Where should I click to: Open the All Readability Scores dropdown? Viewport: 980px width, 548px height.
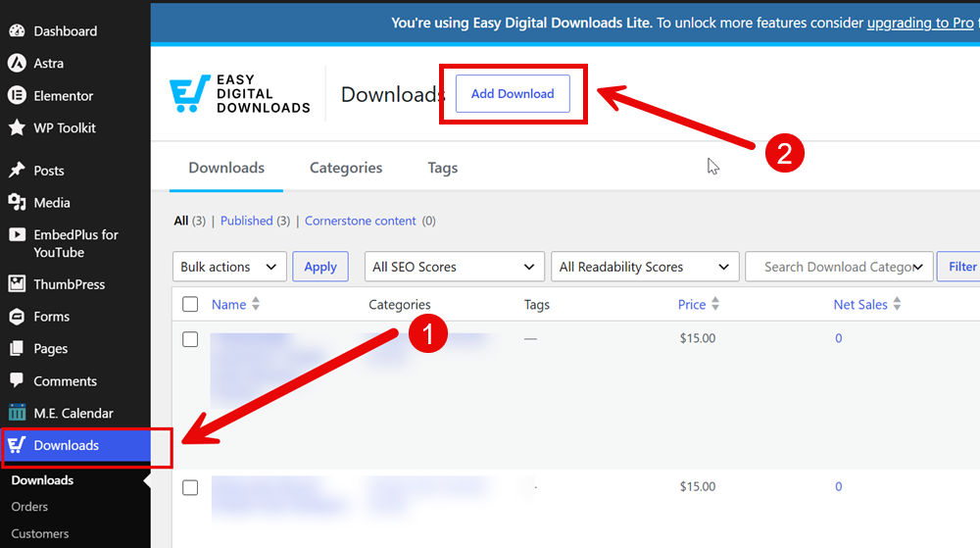click(x=645, y=267)
